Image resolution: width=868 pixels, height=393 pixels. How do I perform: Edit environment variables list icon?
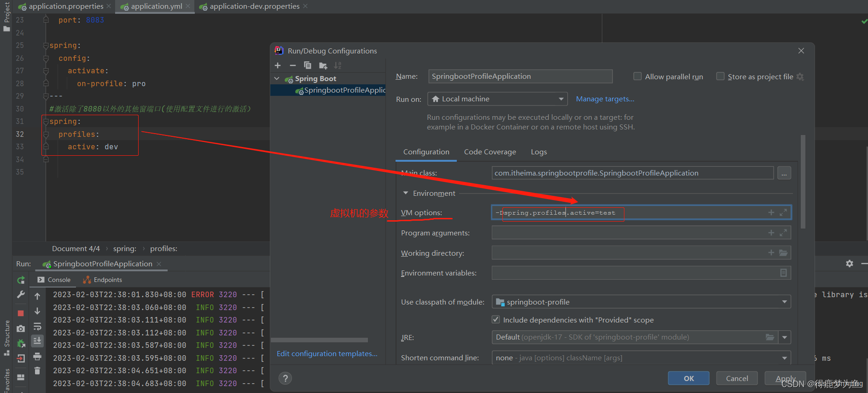[783, 273]
